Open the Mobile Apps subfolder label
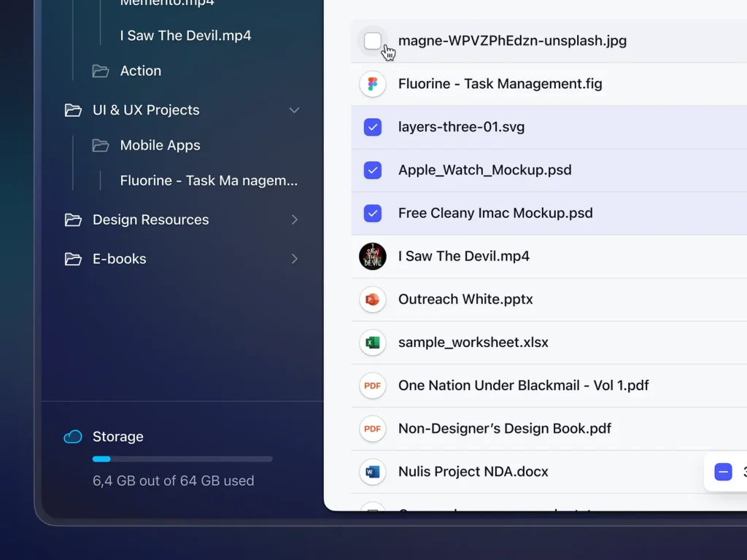Viewport: 747px width, 560px height. 160,145
